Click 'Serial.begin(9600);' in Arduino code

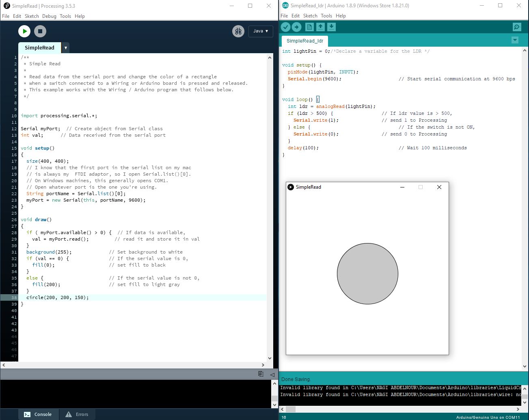pos(315,79)
